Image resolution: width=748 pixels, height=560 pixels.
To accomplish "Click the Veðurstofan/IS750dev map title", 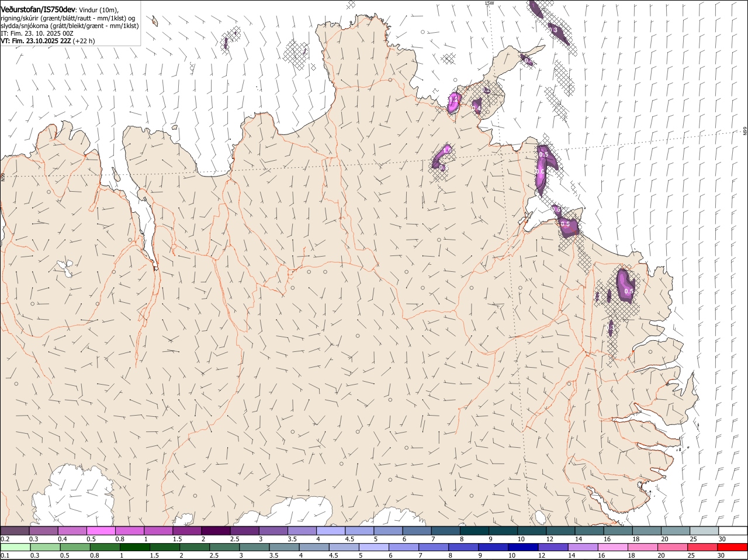I will tap(38, 9).
